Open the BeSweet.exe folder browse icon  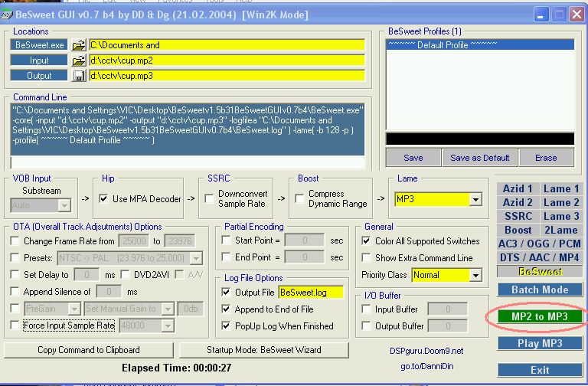[x=79, y=45]
